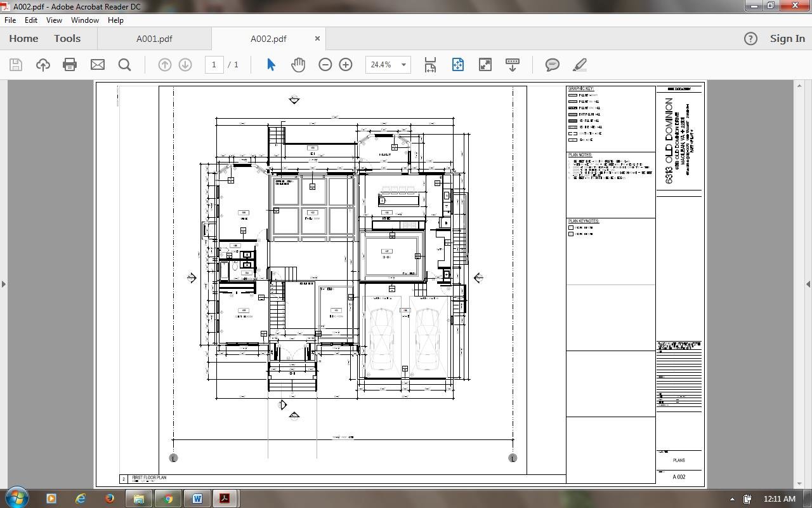
Task: Enter full screen reading mode
Action: [x=484, y=64]
